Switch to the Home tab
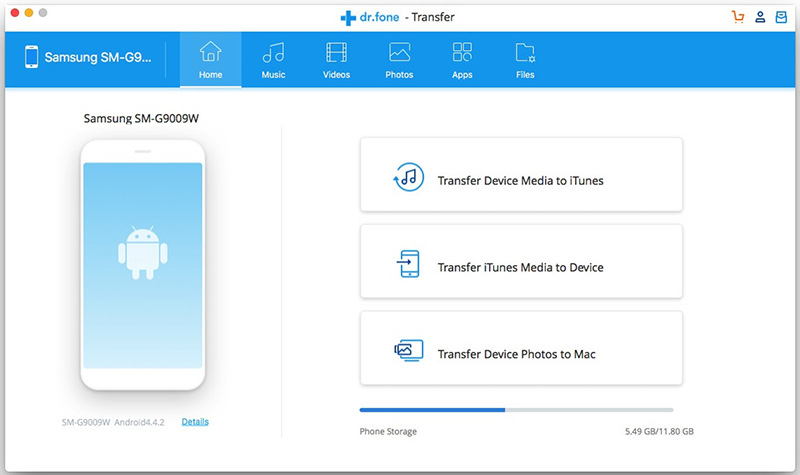Viewport: 800px width, 475px height. click(210, 60)
